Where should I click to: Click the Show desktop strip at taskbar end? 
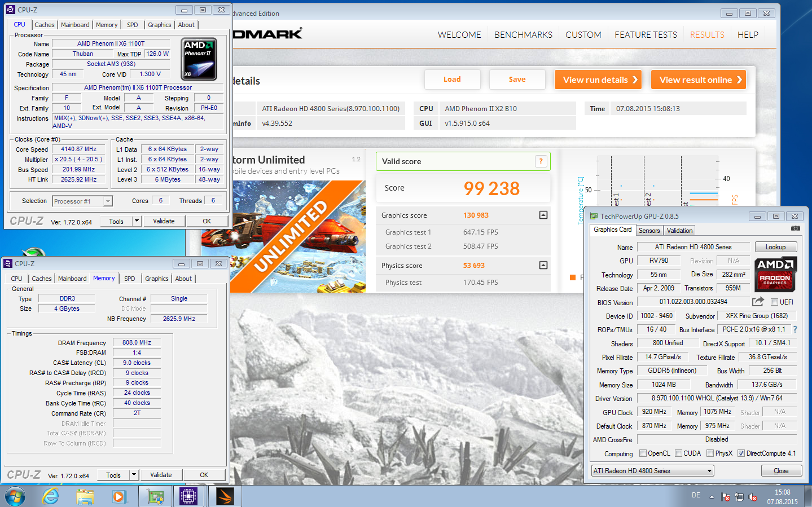(808, 496)
